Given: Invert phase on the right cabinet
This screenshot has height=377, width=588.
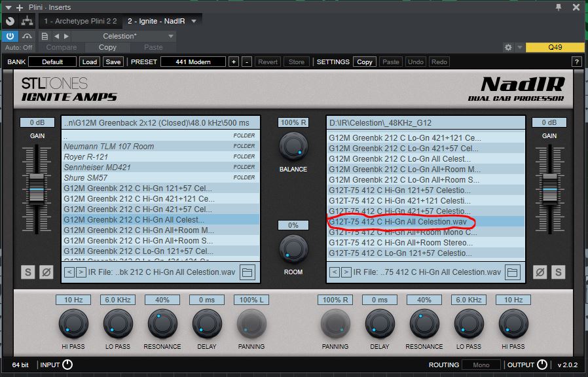Looking at the screenshot, I should (x=540, y=272).
